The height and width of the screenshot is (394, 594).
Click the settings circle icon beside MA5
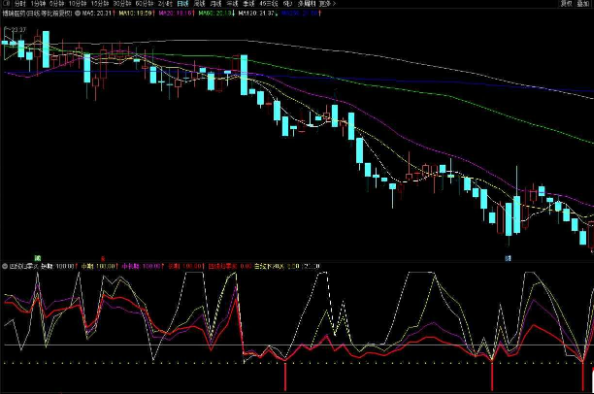click(x=77, y=13)
